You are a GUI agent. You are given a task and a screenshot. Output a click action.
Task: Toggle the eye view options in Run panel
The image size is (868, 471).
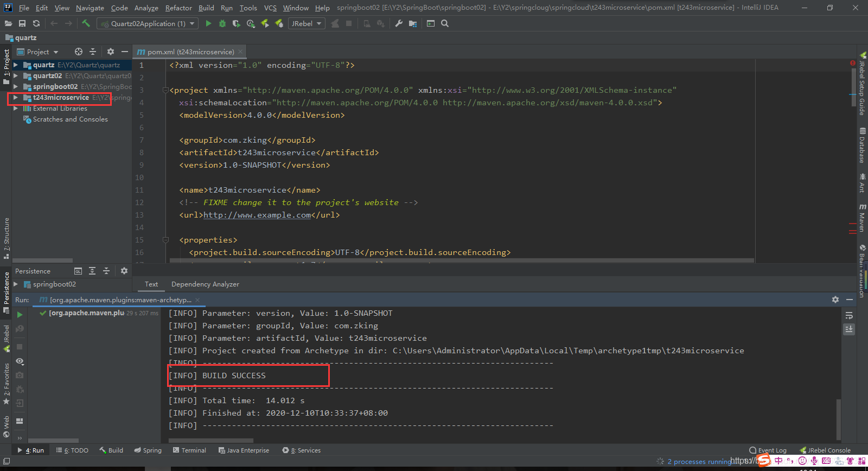20,361
